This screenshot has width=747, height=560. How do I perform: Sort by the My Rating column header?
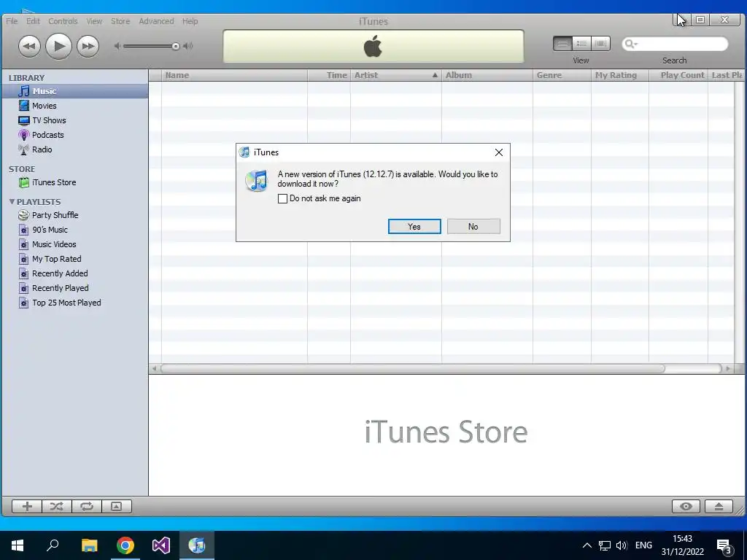coord(620,75)
